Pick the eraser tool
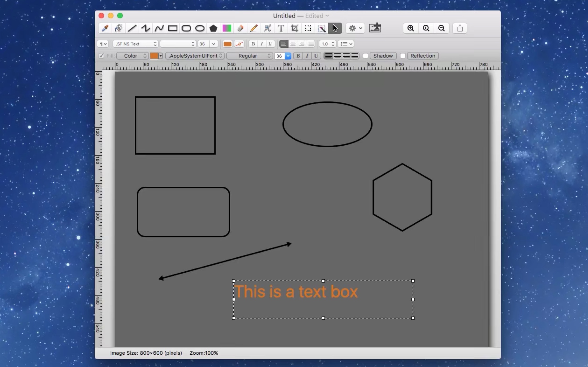Screen dimensions: 588x367 (x=240, y=28)
